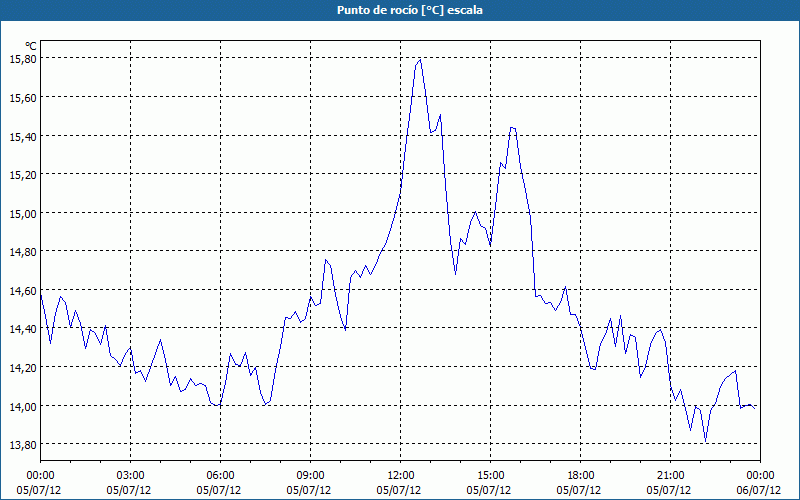Click the °C unit label on the axis
The image size is (800, 500).
coord(30,46)
